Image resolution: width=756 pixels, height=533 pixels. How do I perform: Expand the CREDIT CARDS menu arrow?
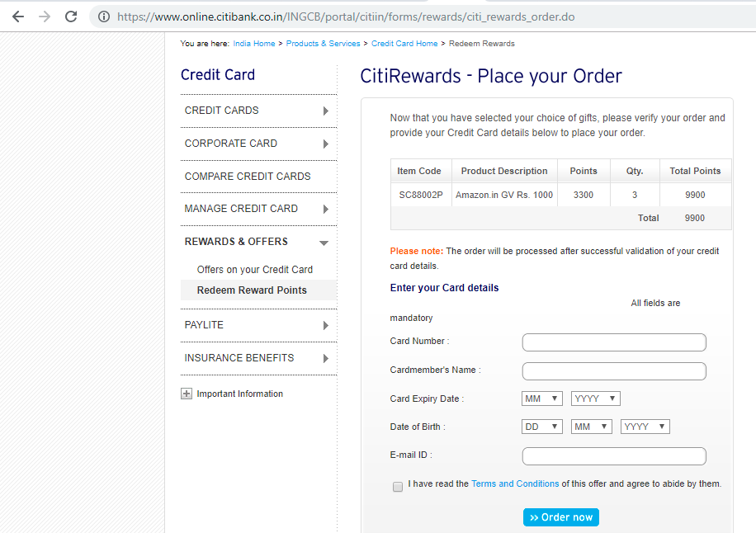pos(326,111)
